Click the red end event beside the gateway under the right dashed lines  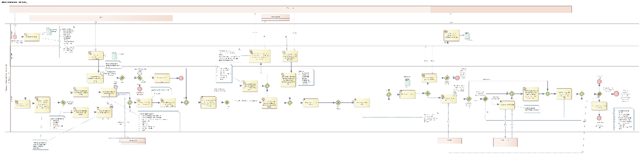[x=457, y=78]
